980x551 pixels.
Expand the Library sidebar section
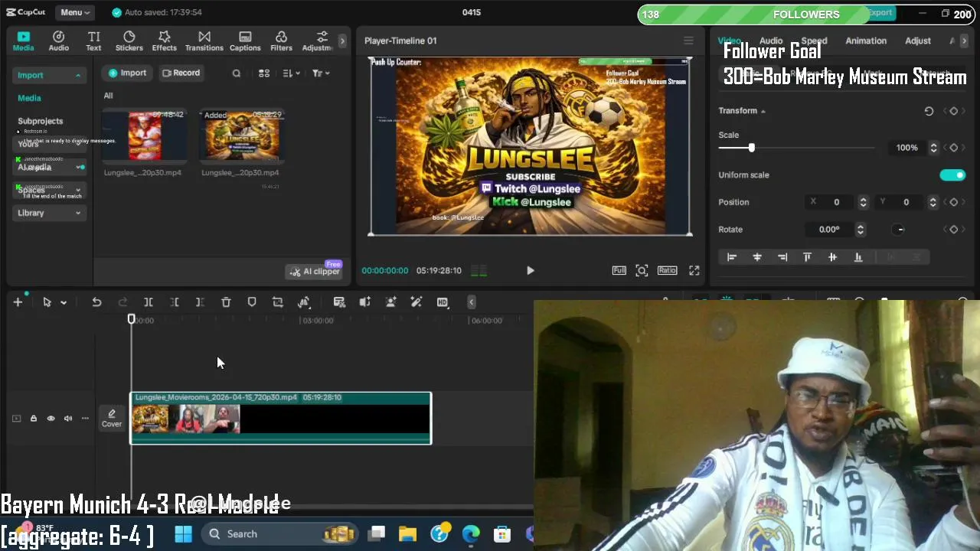click(x=50, y=213)
